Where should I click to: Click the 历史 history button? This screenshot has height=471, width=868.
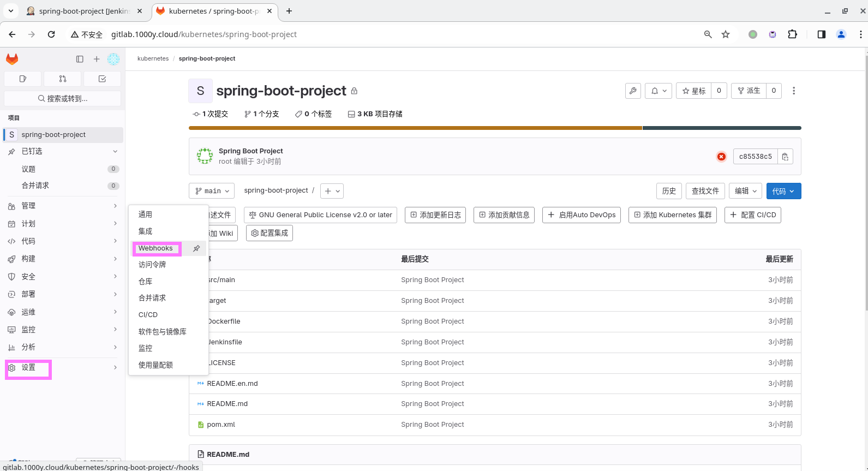click(669, 191)
